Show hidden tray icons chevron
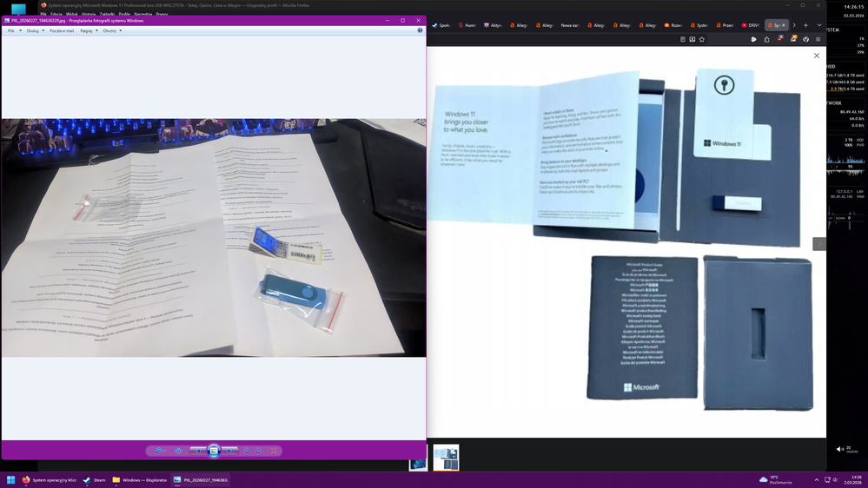The height and width of the screenshot is (488, 868). [x=817, y=479]
